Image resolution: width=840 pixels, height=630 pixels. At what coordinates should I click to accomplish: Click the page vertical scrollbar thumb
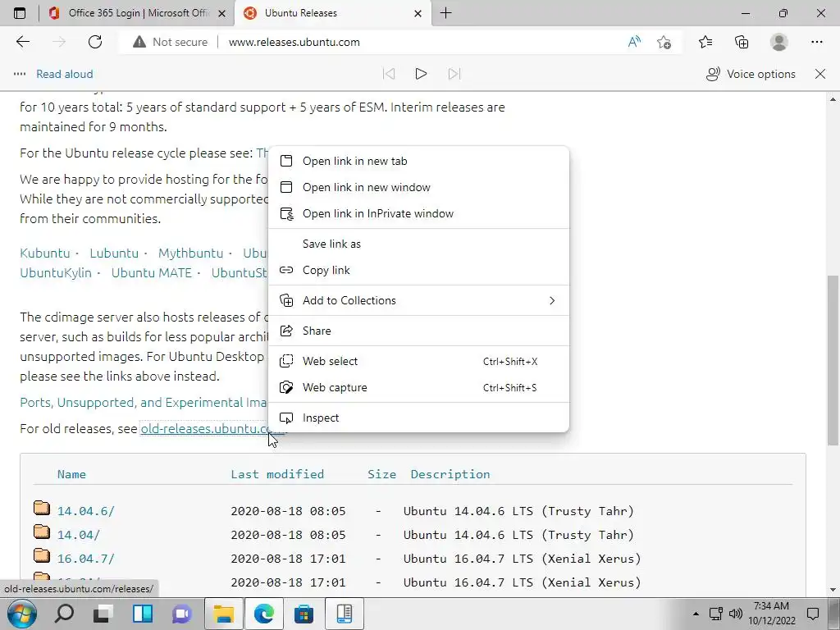pyautogui.click(x=833, y=360)
